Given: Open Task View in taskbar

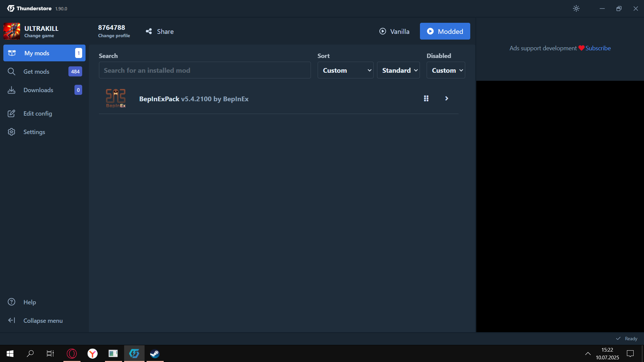Looking at the screenshot, I should tap(50, 354).
